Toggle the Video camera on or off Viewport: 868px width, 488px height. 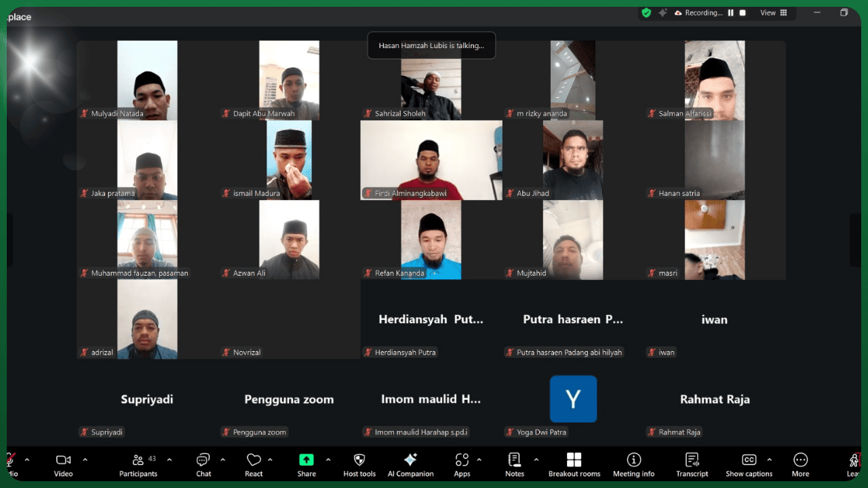(63, 465)
